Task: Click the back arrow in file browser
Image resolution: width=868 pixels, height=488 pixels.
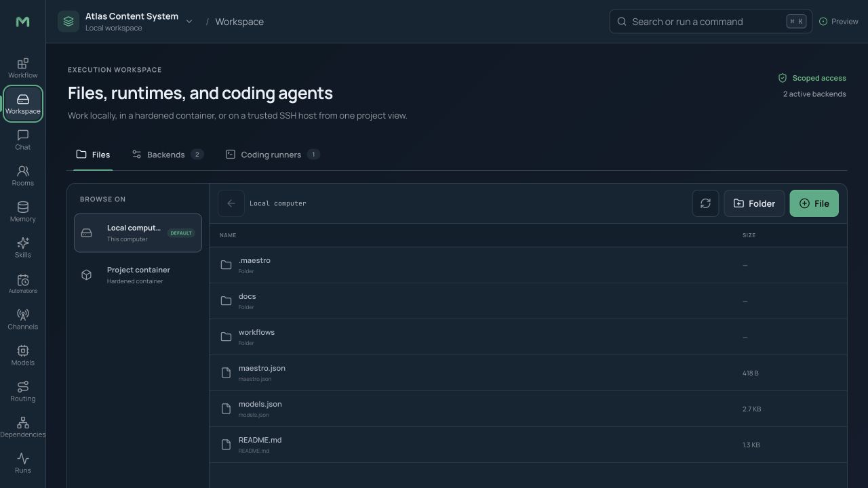Action: [231, 203]
